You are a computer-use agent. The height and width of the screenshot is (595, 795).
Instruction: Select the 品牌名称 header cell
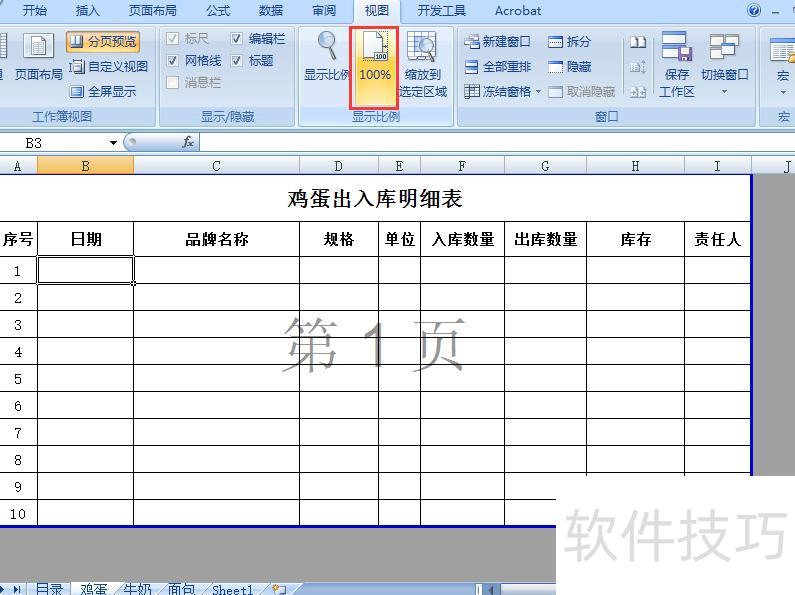pos(216,239)
